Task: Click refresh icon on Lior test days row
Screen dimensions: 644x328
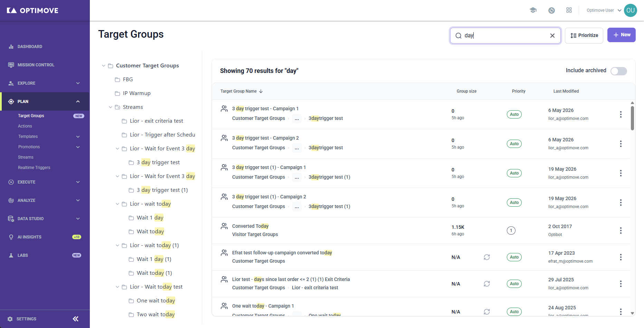Action: point(487,284)
